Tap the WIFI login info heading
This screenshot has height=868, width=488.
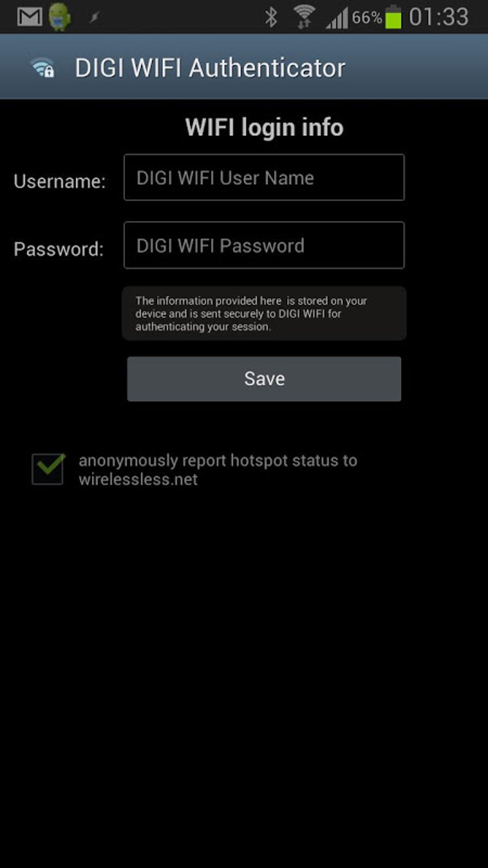(x=264, y=127)
